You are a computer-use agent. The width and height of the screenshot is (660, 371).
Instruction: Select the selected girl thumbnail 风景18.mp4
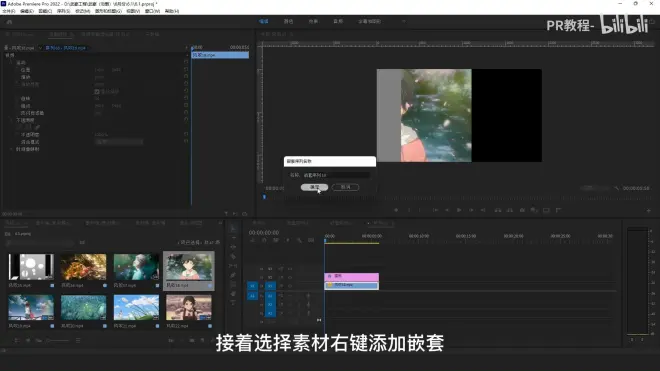tap(189, 267)
